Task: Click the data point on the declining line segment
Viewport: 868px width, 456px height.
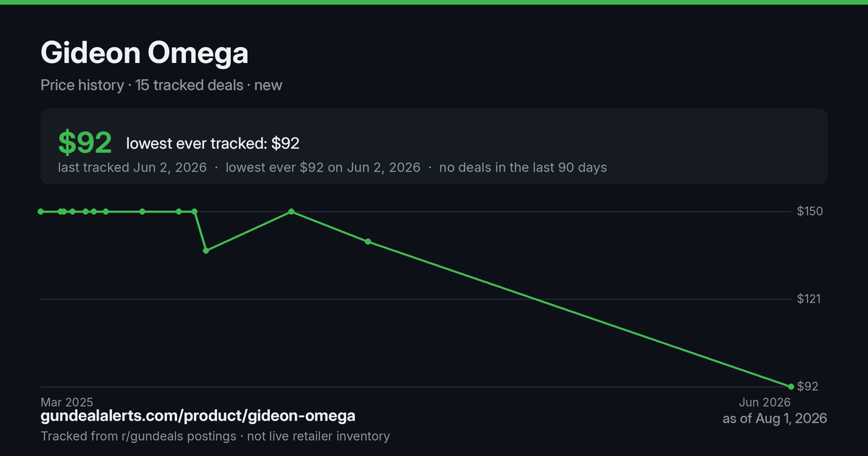Action: [x=368, y=242]
